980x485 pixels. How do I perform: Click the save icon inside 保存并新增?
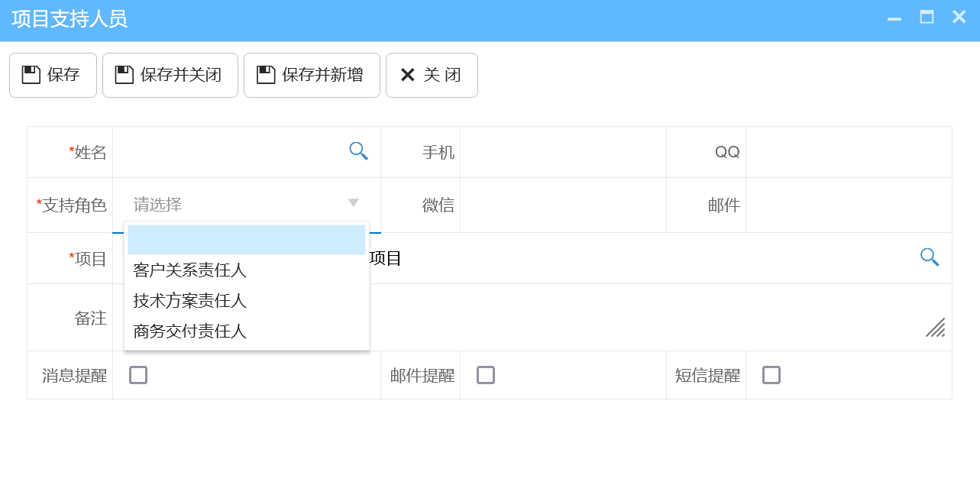[266, 74]
